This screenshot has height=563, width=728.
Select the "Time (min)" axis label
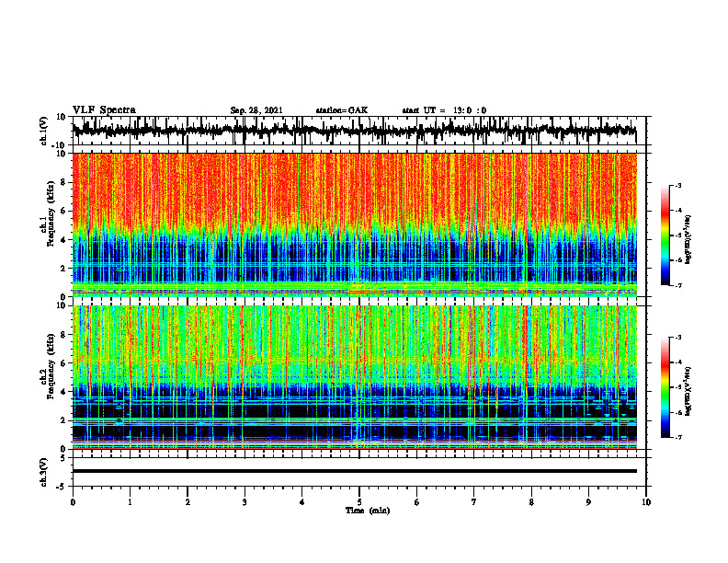[368, 511]
